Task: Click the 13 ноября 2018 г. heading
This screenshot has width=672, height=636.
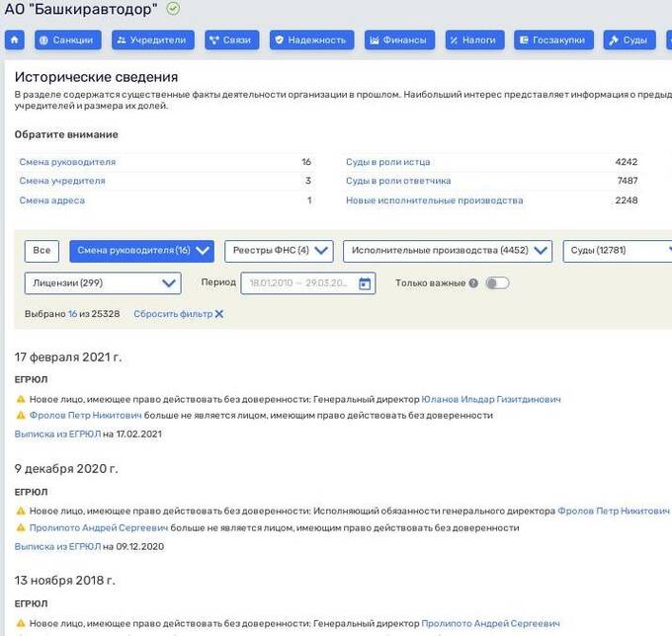Action: 64,581
